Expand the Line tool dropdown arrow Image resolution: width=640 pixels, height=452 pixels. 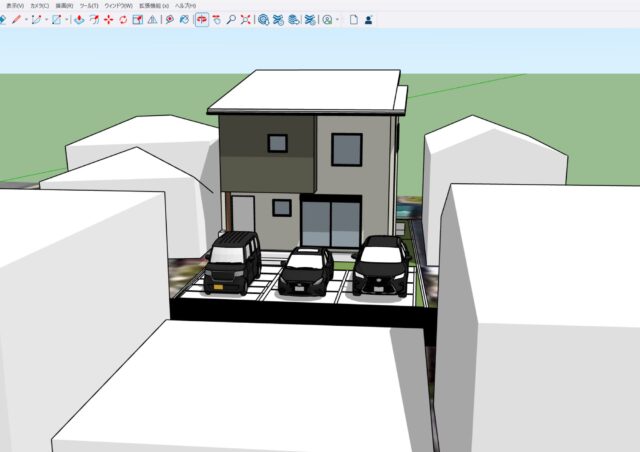pos(25,19)
